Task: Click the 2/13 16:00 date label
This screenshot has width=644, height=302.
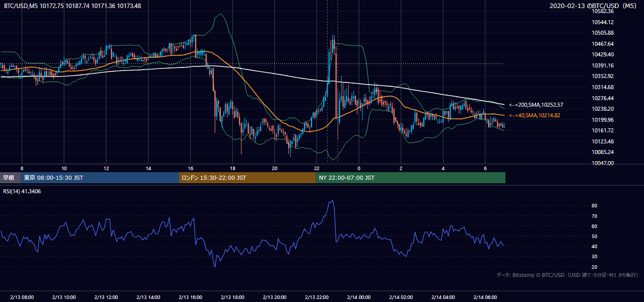Action: pyautogui.click(x=190, y=297)
